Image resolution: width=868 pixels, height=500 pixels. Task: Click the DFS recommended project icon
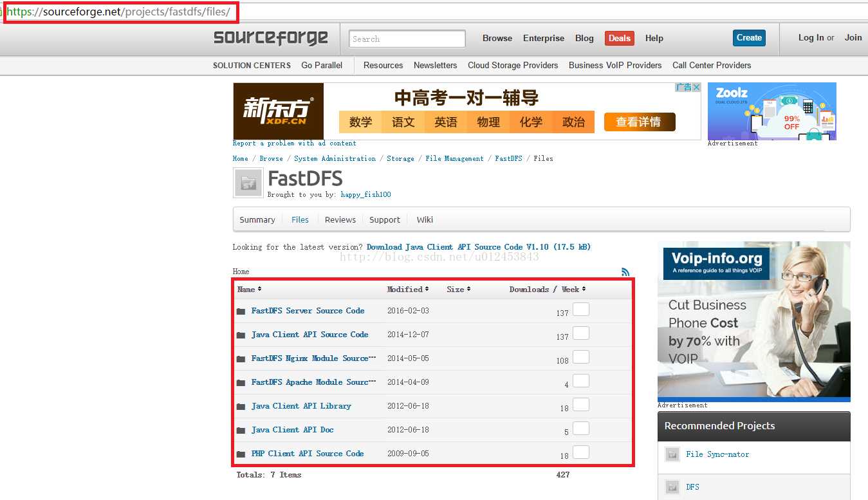tap(672, 487)
